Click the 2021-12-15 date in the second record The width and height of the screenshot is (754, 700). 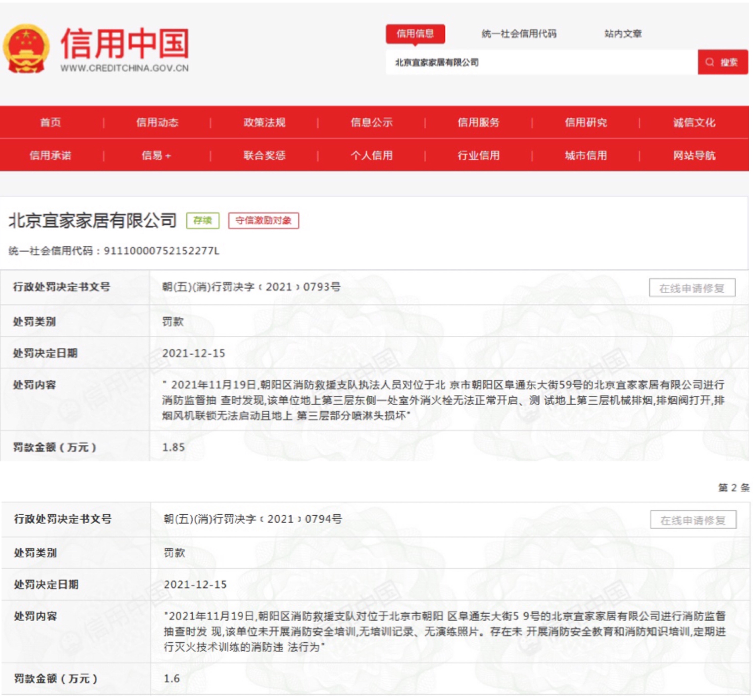click(195, 584)
